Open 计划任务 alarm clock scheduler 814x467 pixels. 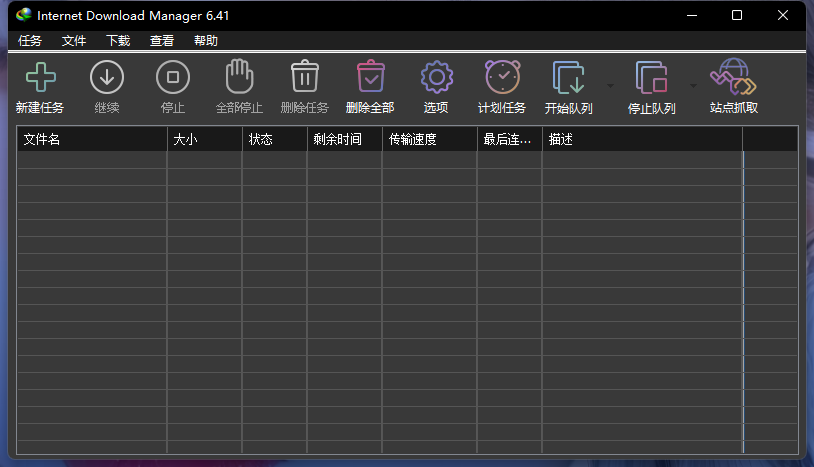502,77
